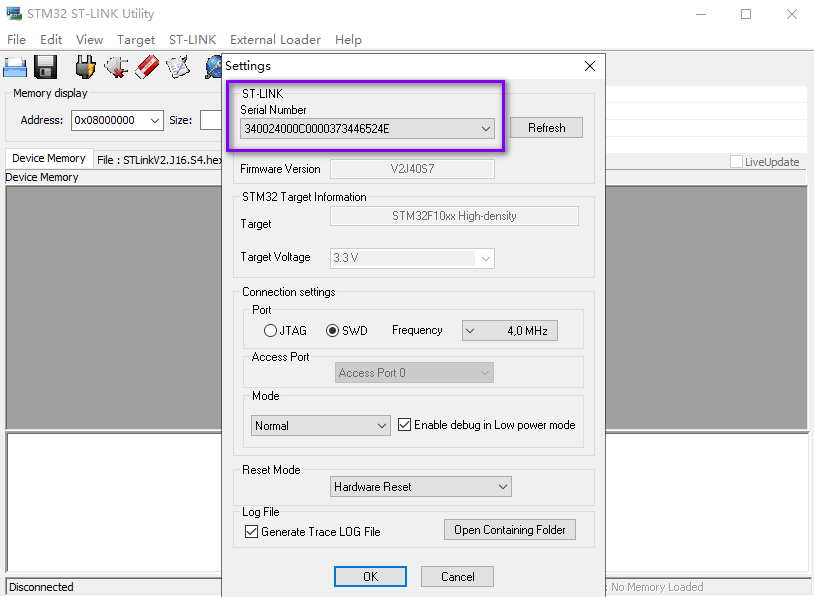Click the Full chip erase eraser icon
The height and width of the screenshot is (597, 814).
point(147,67)
